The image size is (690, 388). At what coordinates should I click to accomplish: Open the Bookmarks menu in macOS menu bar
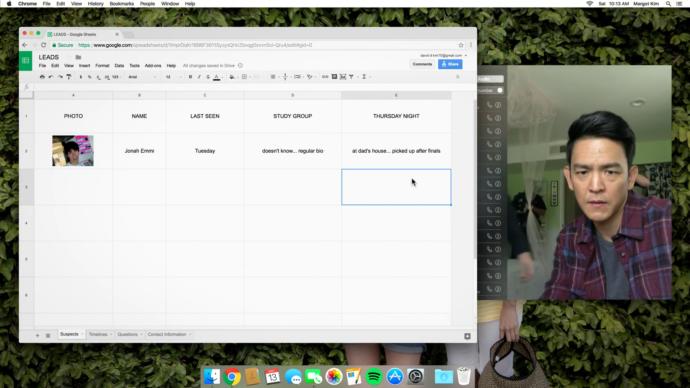[121, 4]
